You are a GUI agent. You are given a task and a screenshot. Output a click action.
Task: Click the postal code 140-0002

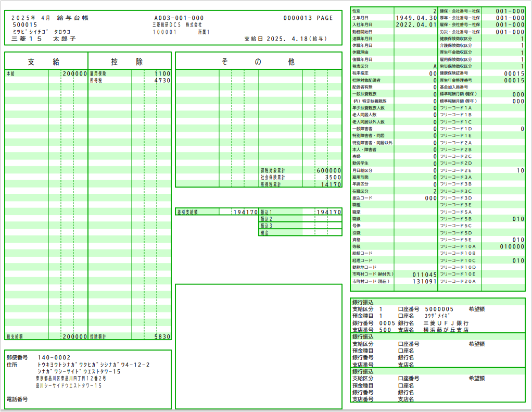[x=54, y=357]
